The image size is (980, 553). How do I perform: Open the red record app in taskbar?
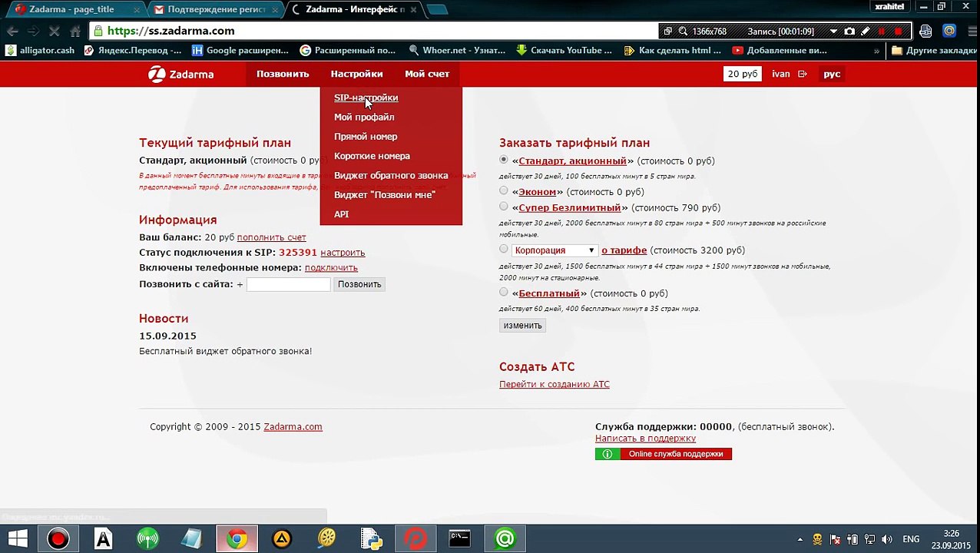point(58,539)
